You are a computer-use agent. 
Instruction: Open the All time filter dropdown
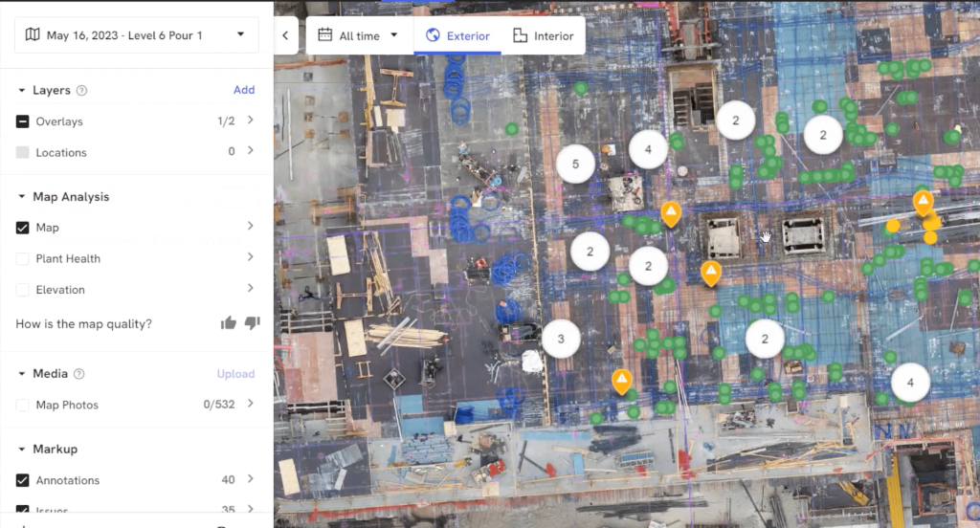[358, 35]
